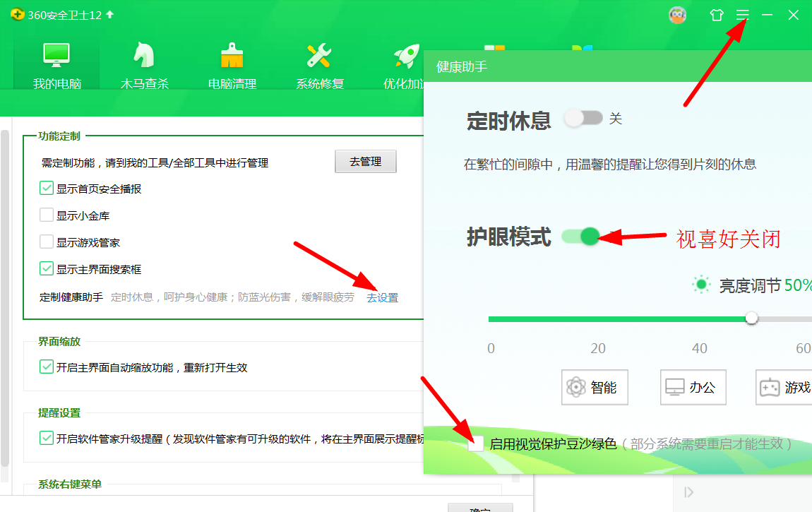Turn on the 定时休息 switch
This screenshot has width=812, height=512.
click(583, 118)
